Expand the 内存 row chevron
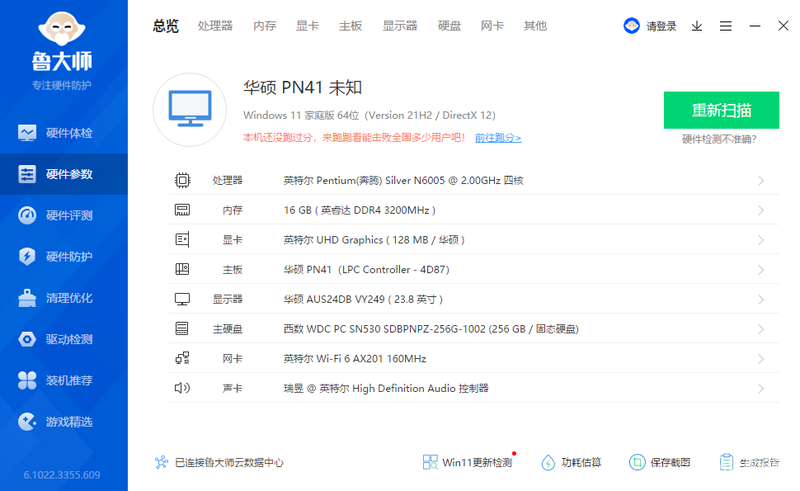Image resolution: width=800 pixels, height=491 pixels. click(x=761, y=210)
